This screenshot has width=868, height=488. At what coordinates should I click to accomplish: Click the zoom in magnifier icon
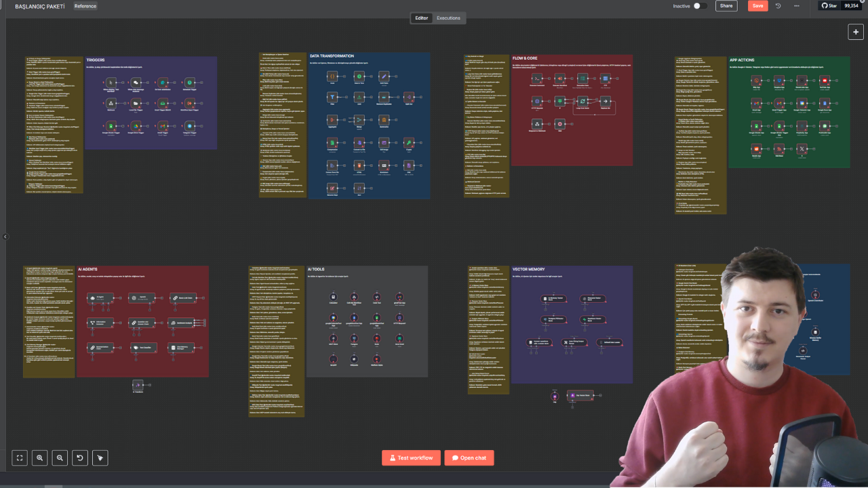click(x=40, y=458)
